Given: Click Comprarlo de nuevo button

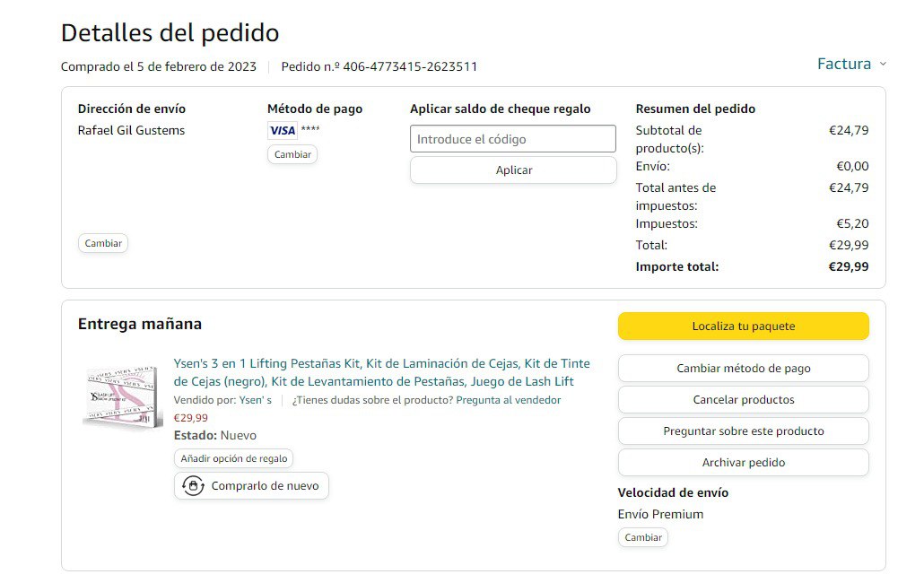Looking at the screenshot, I should pos(252,486).
